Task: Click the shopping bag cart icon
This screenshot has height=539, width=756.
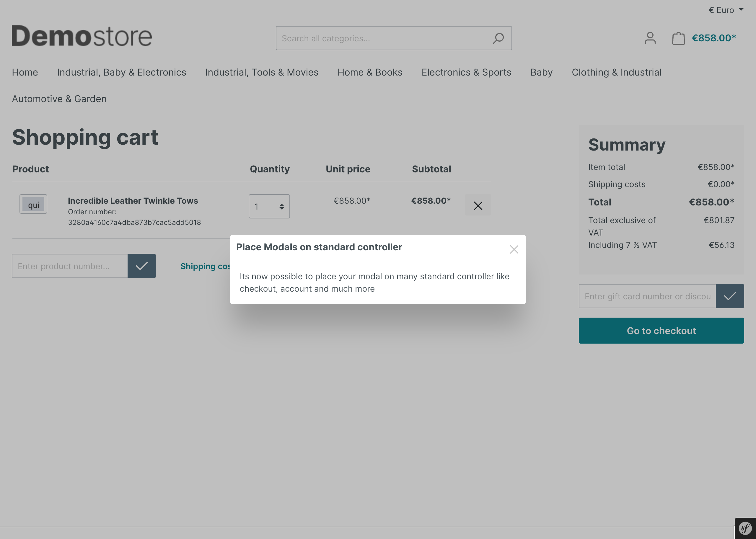Action: coord(678,38)
